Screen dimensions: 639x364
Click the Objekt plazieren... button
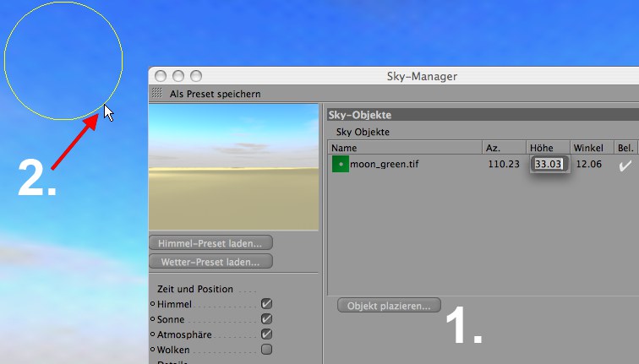click(389, 306)
